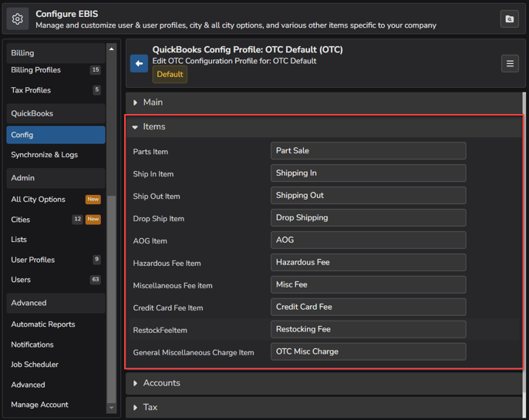Click the sidebar scroll up arrow
This screenshot has width=529, height=420.
(111, 49)
